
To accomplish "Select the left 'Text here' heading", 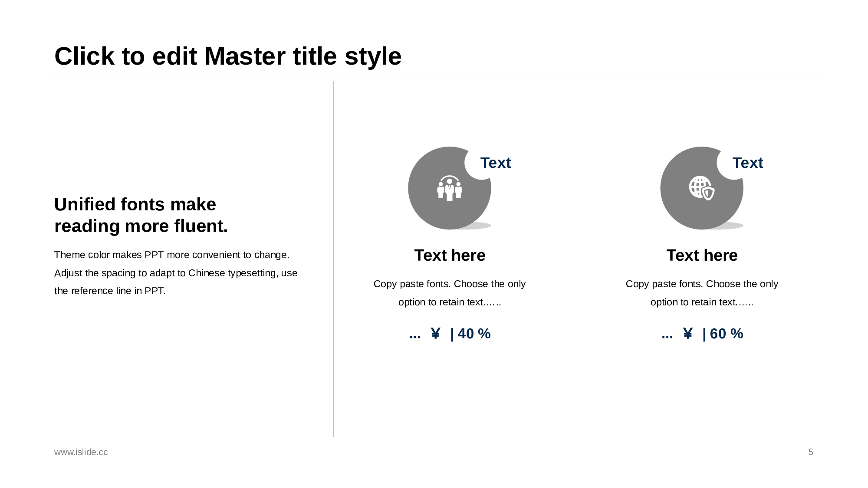I will [x=450, y=255].
